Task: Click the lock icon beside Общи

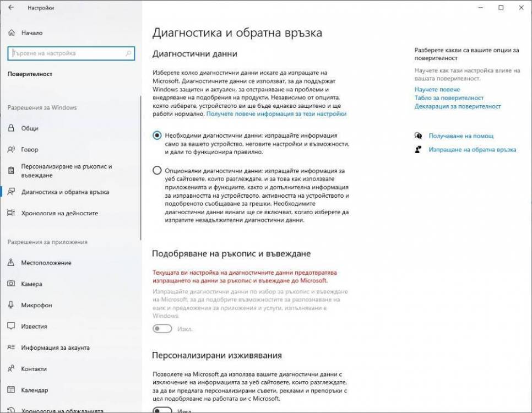Action: [11, 128]
